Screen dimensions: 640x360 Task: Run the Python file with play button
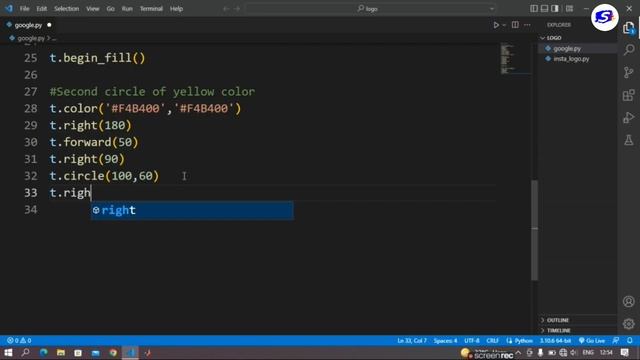pos(496,25)
